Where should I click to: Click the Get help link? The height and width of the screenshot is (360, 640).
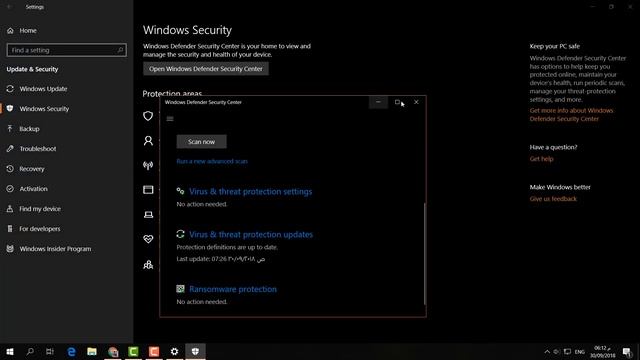click(541, 159)
